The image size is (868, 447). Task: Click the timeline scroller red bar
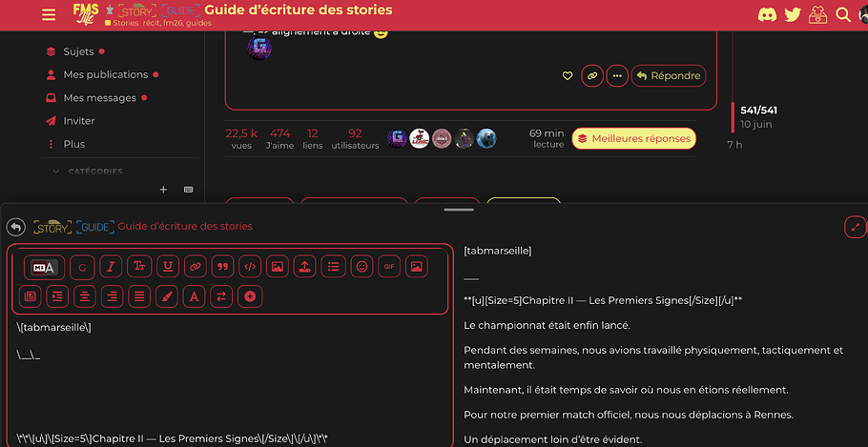(x=733, y=117)
